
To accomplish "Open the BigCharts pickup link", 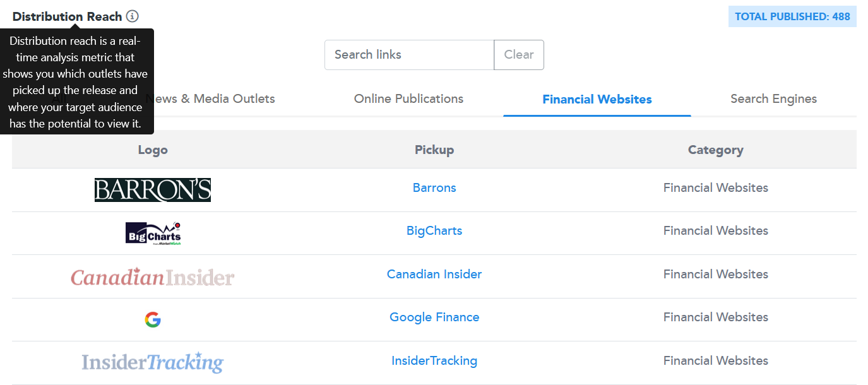I will pos(434,231).
